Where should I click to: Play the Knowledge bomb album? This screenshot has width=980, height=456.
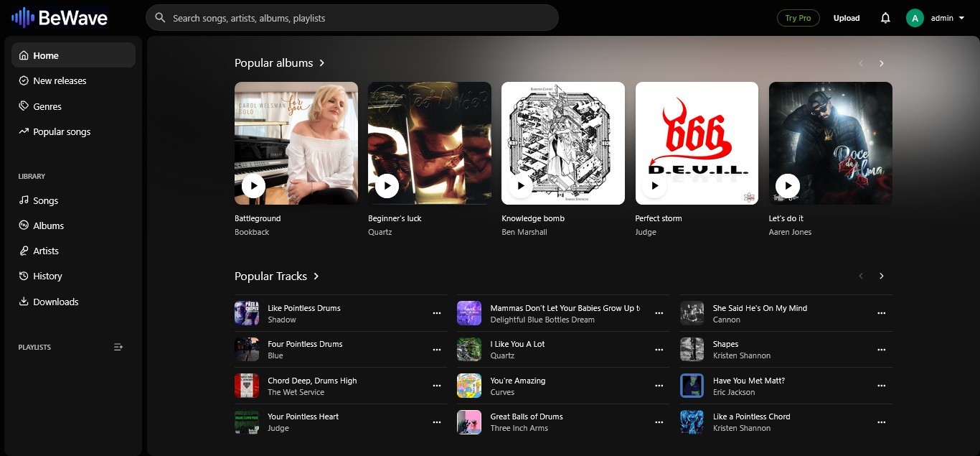coord(520,186)
